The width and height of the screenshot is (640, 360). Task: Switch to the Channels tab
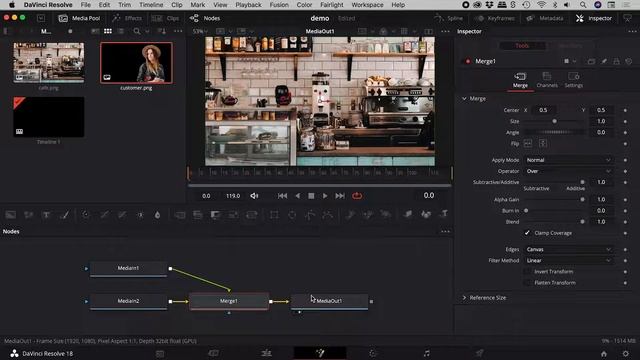click(547, 80)
